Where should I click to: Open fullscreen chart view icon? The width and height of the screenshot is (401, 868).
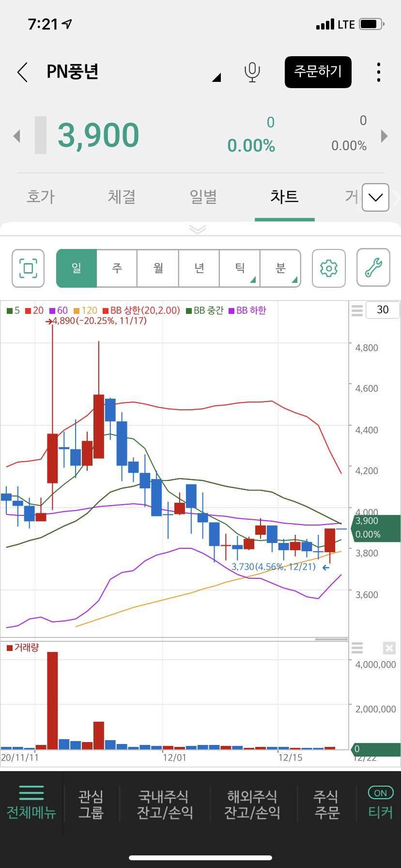click(x=28, y=268)
